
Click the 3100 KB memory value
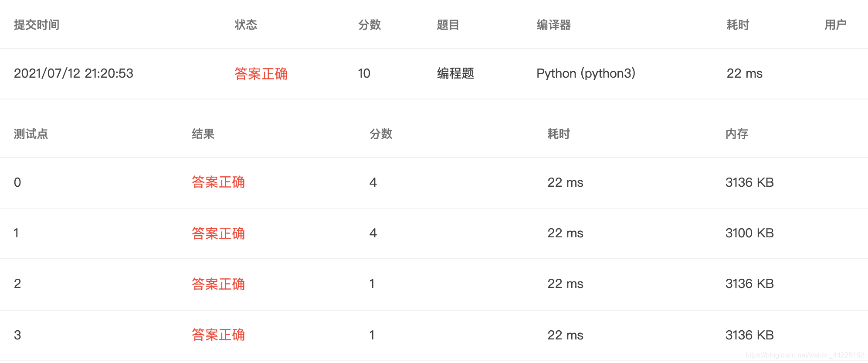[749, 233]
